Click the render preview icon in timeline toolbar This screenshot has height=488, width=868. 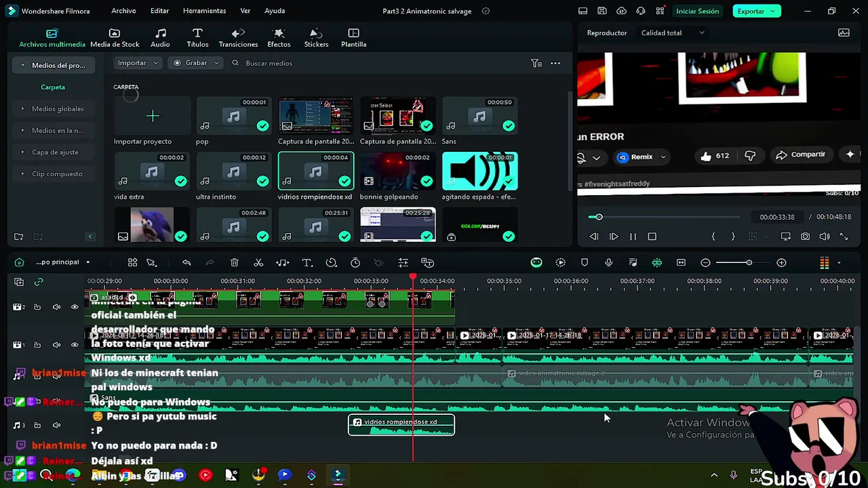pyautogui.click(x=560, y=262)
